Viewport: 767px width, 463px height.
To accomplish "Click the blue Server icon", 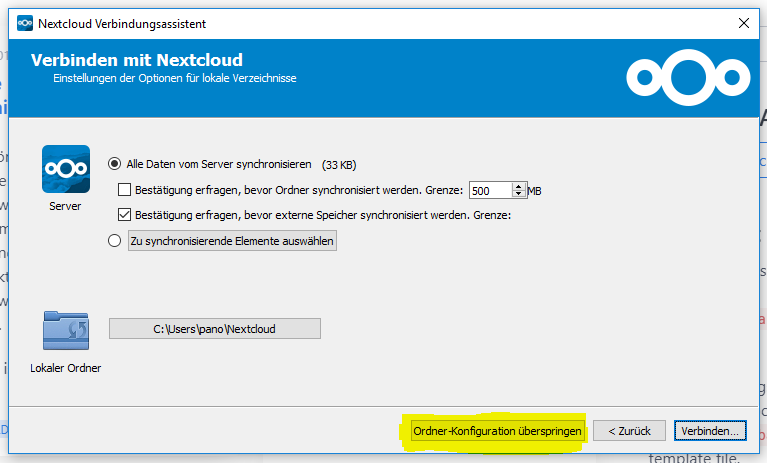I will (66, 169).
